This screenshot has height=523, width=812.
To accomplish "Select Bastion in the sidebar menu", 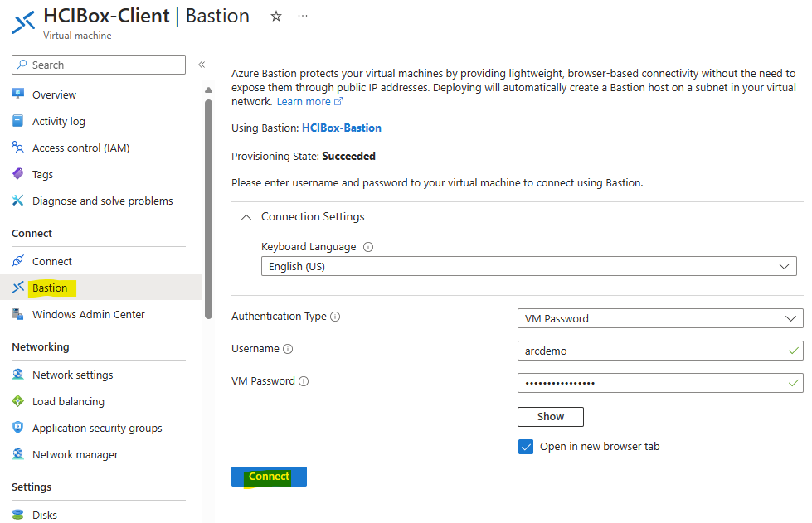I will (x=50, y=288).
